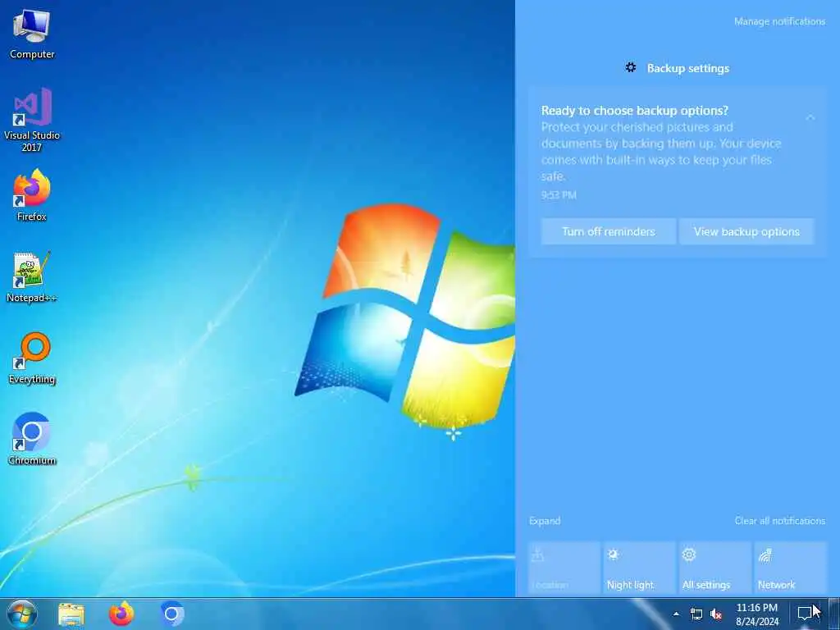
Task: Open the Backup settings header
Action: click(688, 68)
